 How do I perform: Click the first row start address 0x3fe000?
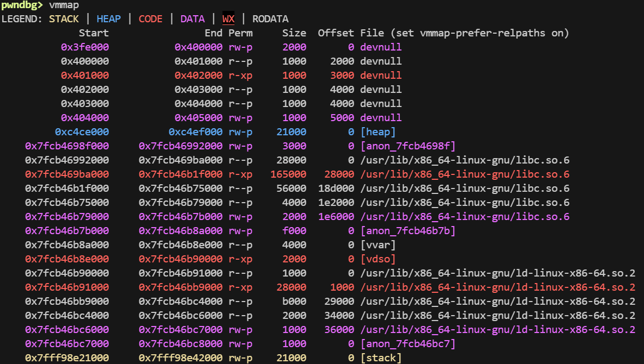pyautogui.click(x=85, y=47)
